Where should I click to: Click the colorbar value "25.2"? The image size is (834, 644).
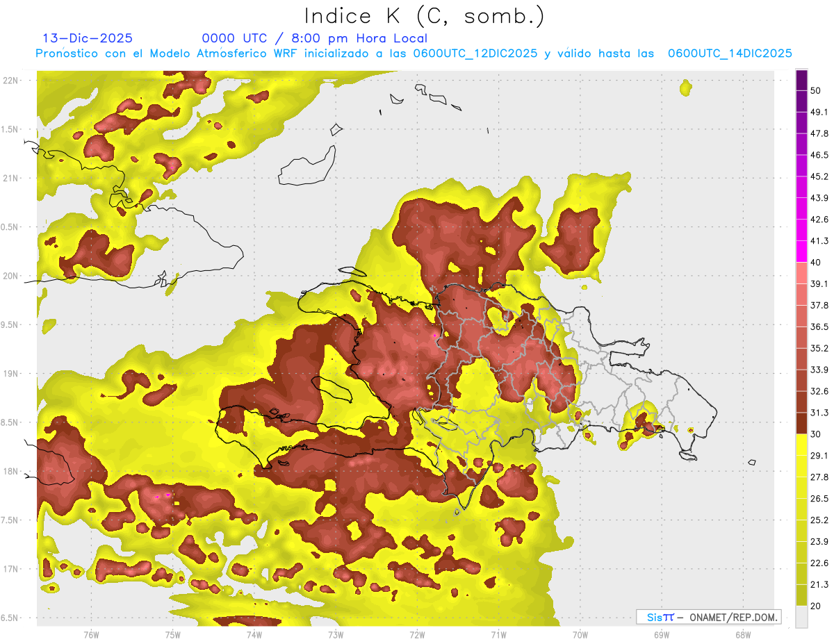[x=819, y=520]
